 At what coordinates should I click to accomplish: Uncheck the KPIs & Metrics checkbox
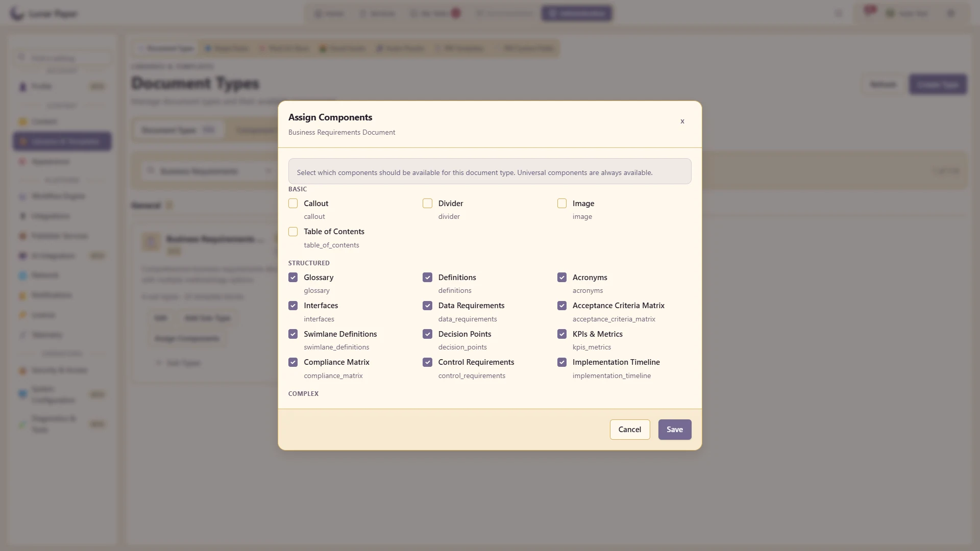[x=562, y=334]
